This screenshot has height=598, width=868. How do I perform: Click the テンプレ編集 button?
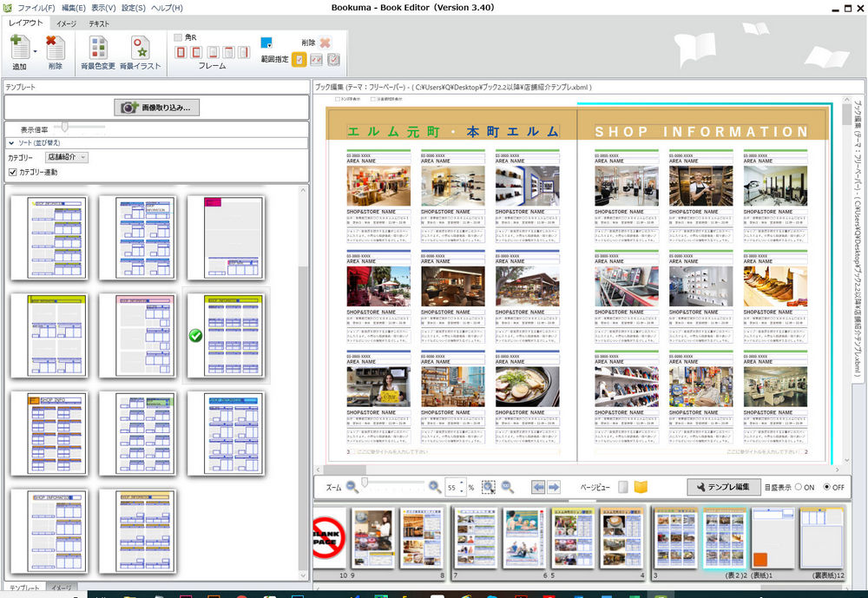[x=724, y=487]
